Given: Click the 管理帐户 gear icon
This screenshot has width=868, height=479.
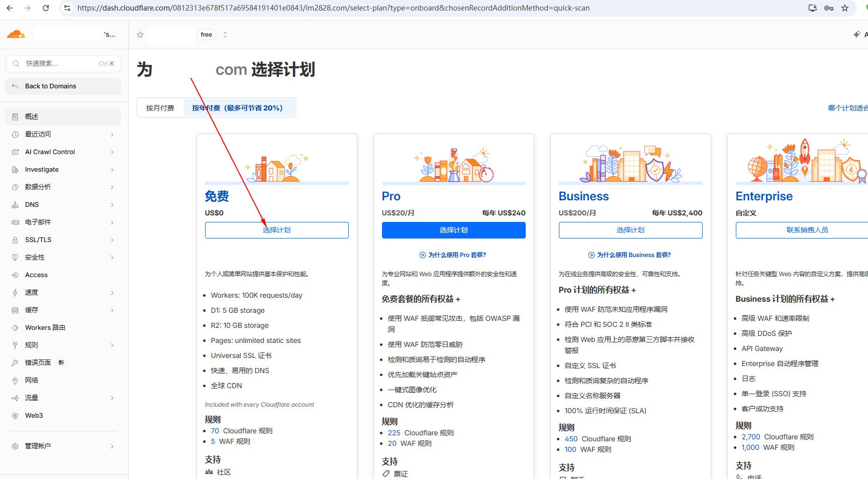Looking at the screenshot, I should [15, 446].
